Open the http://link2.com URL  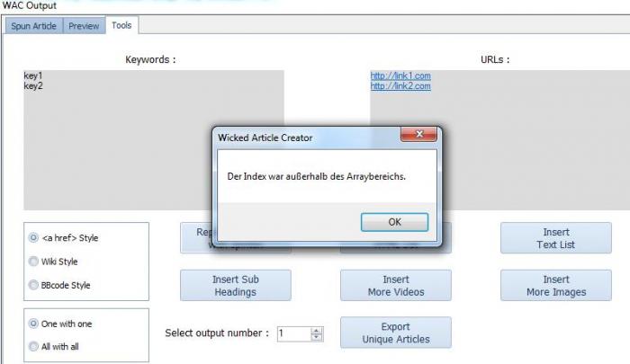[400, 86]
